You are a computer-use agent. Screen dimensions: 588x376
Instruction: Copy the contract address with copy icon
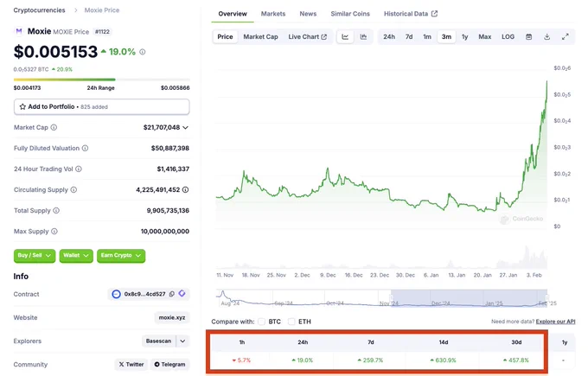pos(172,294)
